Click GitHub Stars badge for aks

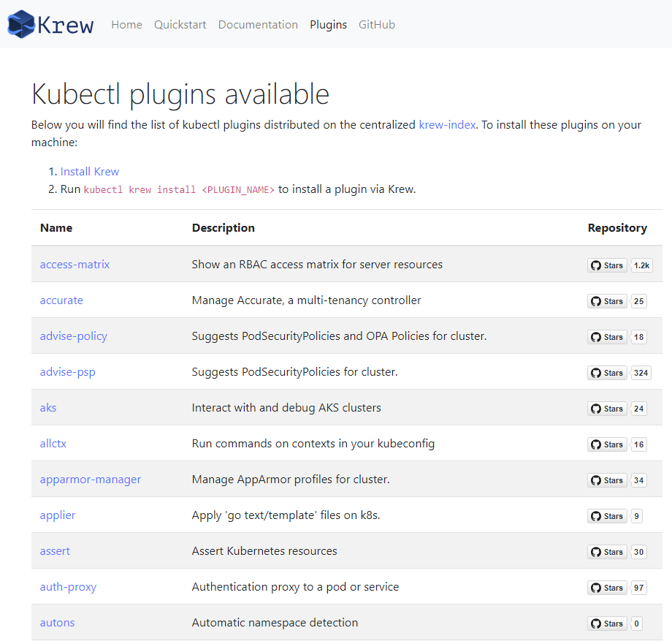(x=607, y=409)
